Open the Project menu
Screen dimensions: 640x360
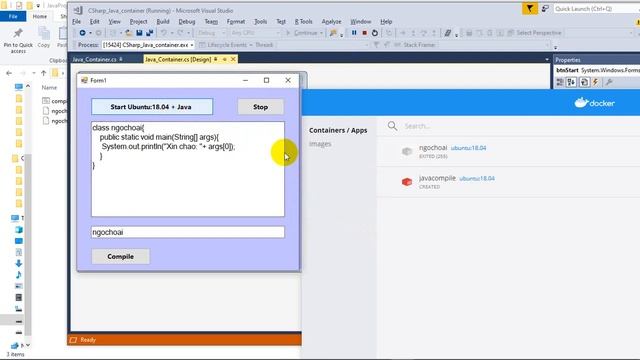point(138,21)
